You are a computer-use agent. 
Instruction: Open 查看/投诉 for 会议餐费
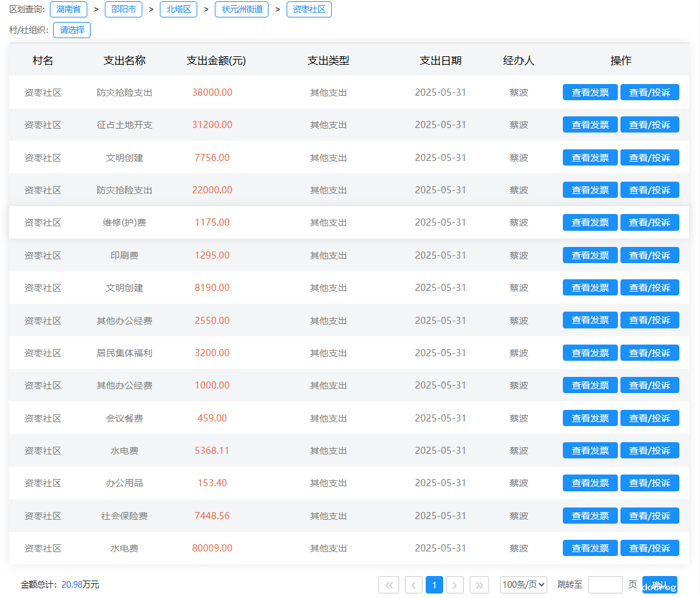pos(650,418)
